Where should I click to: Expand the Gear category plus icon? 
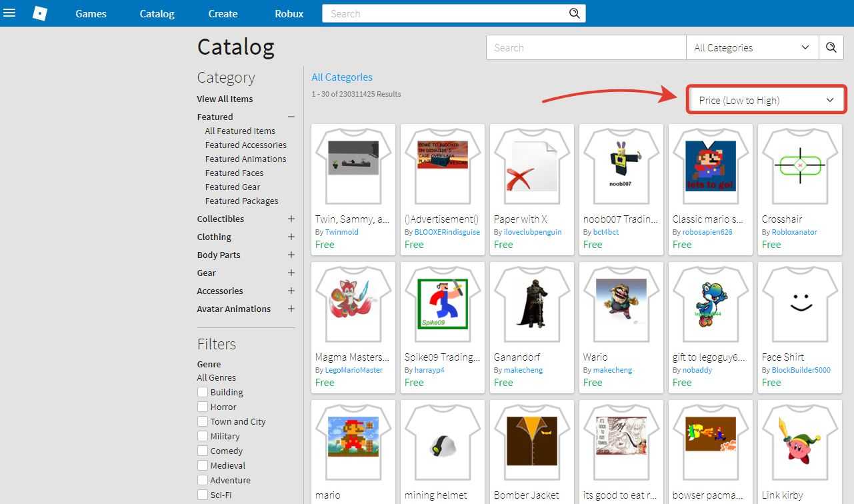291,273
